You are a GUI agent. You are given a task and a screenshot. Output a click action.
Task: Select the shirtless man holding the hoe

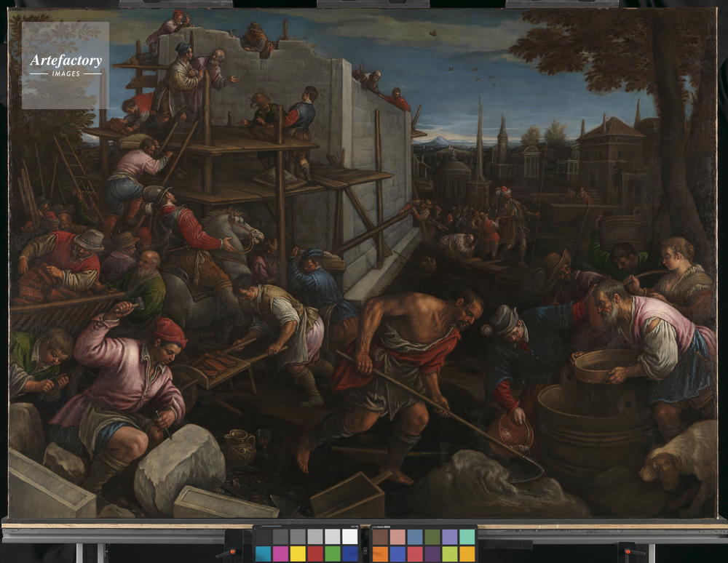[x=393, y=364]
